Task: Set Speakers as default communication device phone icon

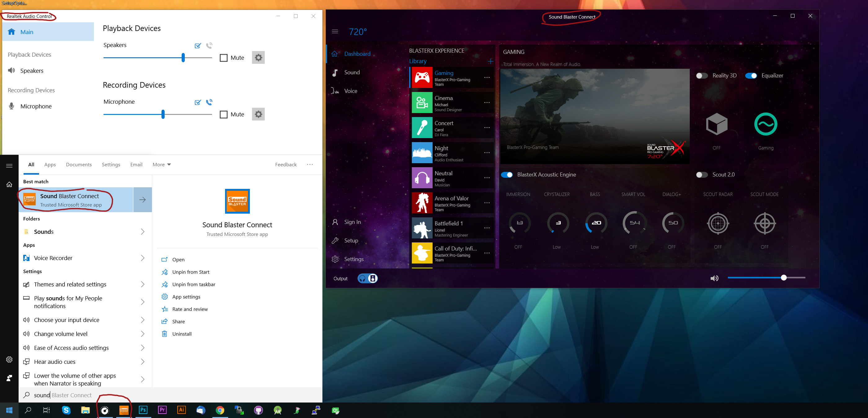Action: pyautogui.click(x=209, y=46)
